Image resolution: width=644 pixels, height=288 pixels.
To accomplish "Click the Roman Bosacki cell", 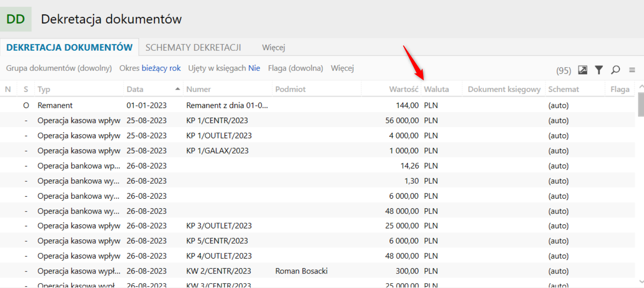I will tap(301, 271).
